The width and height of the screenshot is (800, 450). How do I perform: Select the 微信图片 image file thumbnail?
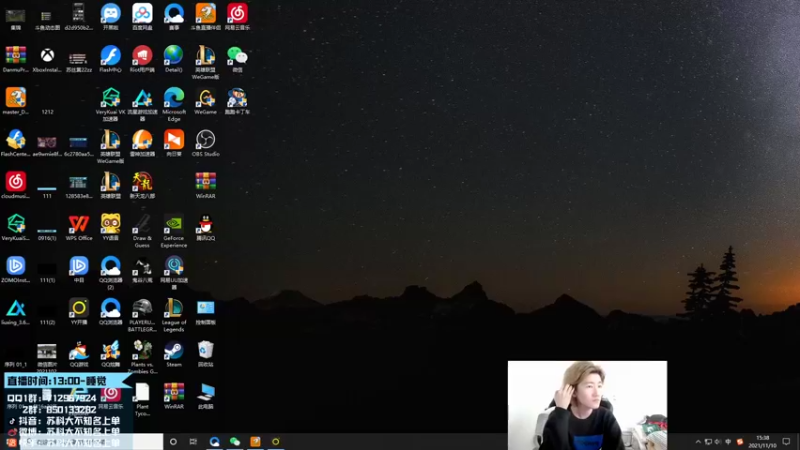click(x=47, y=352)
